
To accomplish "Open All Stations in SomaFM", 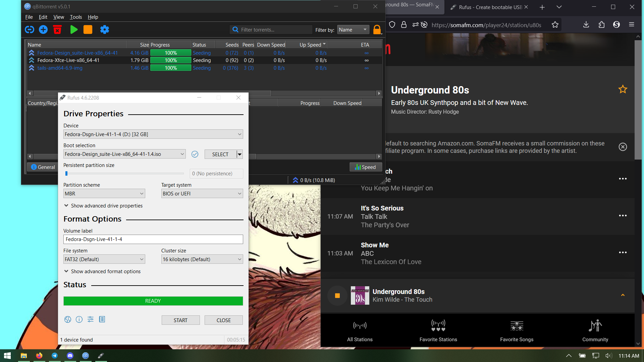I will (360, 331).
